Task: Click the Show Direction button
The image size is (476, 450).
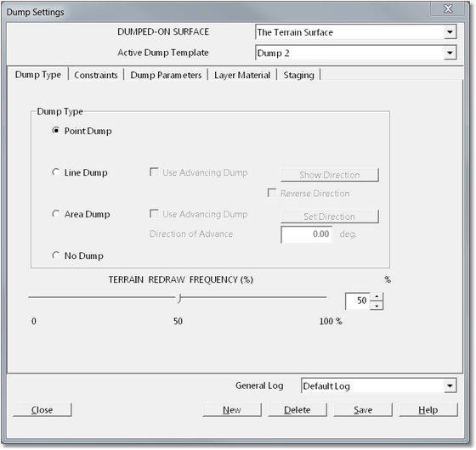Action: pos(330,175)
